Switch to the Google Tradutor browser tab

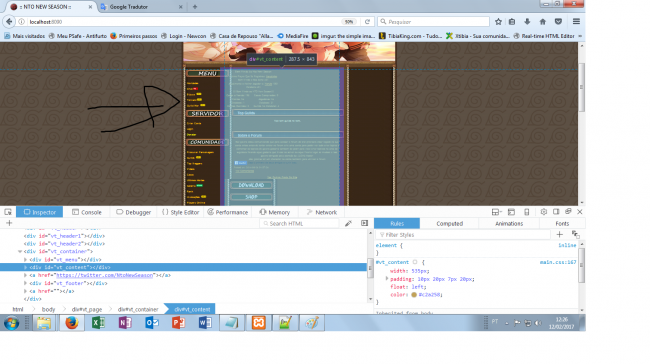(x=141, y=7)
